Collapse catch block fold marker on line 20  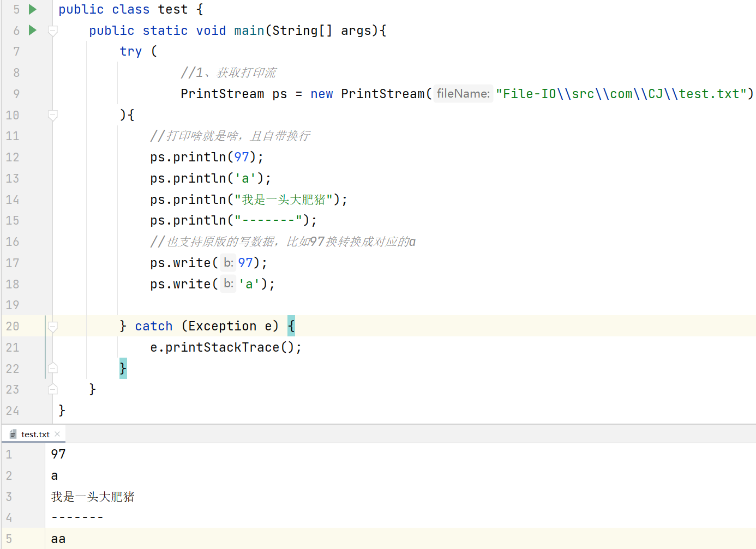(x=53, y=327)
